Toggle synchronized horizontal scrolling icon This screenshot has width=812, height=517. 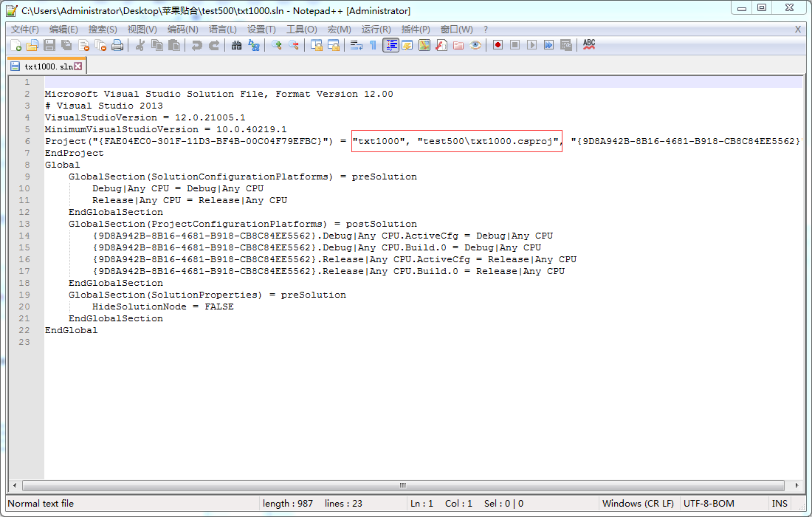[333, 45]
